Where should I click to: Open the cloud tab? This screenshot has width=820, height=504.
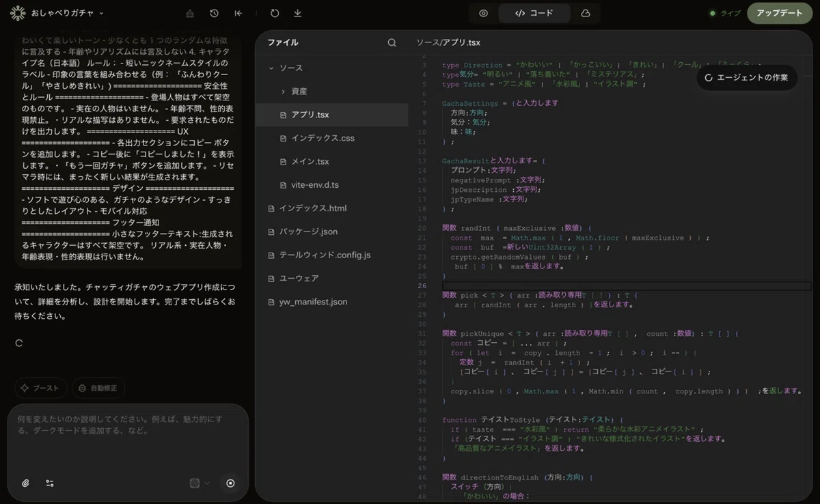(x=586, y=13)
